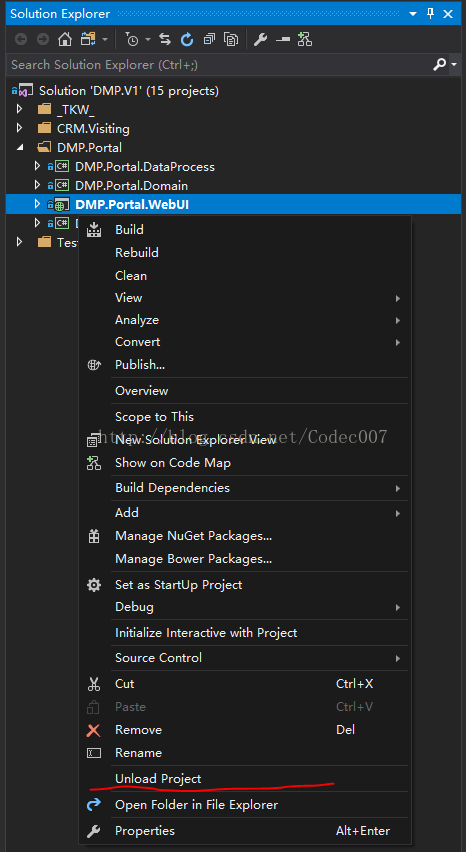Image resolution: width=466 pixels, height=852 pixels.
Task: Click the Search Solution Explorer input field
Action: tap(220, 65)
